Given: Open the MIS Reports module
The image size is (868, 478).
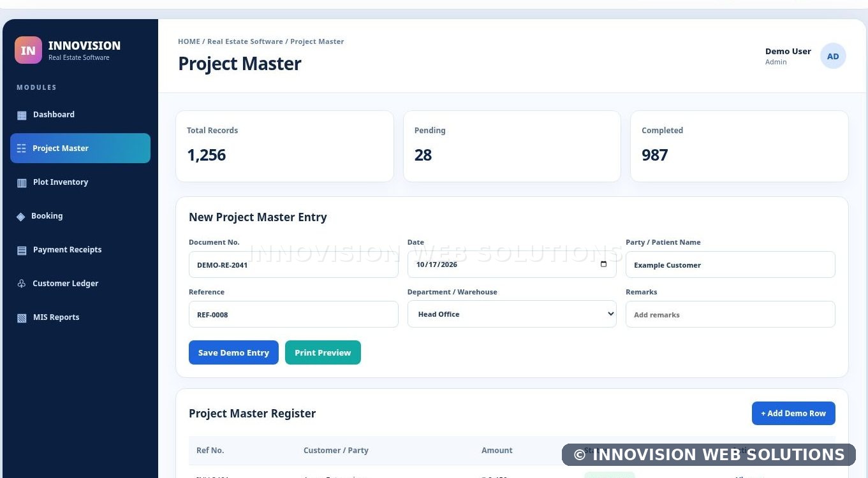Looking at the screenshot, I should pos(80,317).
